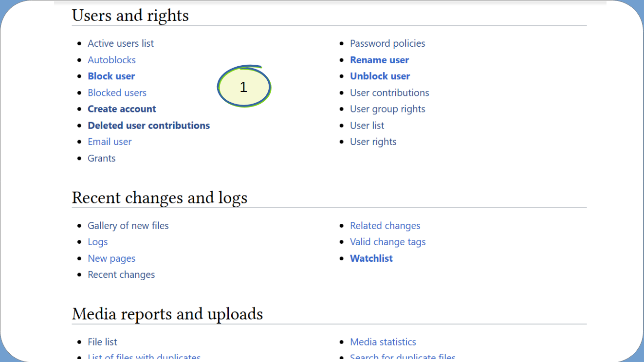Image resolution: width=644 pixels, height=362 pixels.
Task: Open the Media statistics link
Action: click(x=383, y=342)
